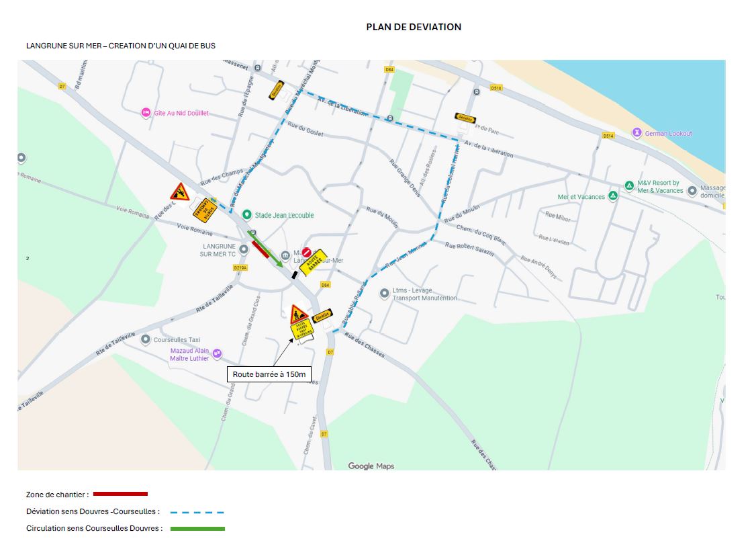
Task: Select the Courseulles Taxi gray pin
Action: 146,339
